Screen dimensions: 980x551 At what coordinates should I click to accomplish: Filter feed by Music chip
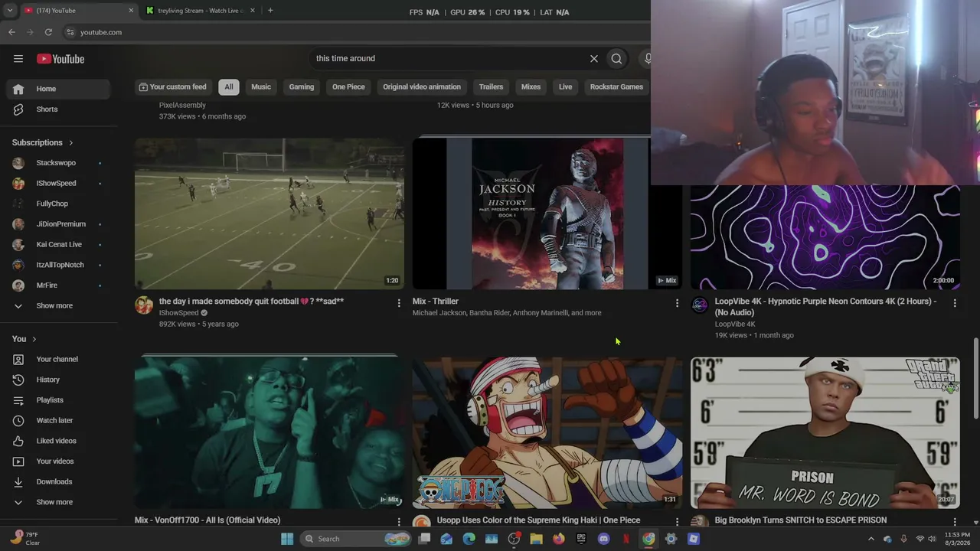click(261, 86)
